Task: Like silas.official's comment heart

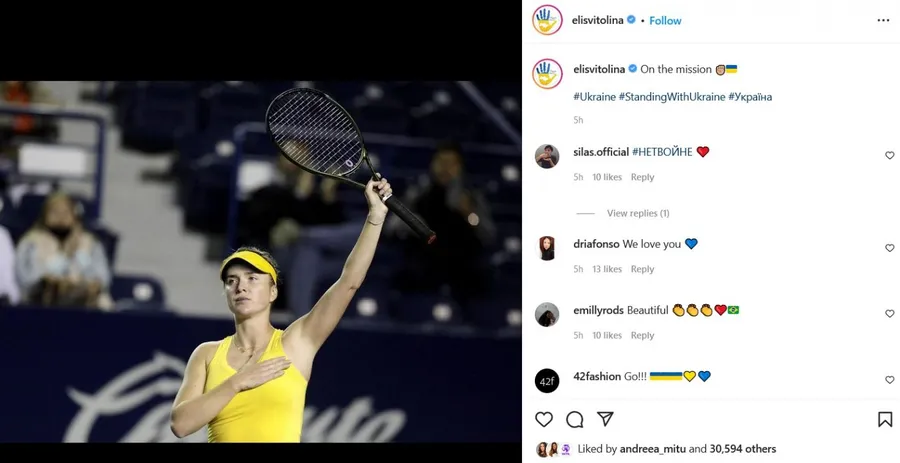Action: coord(889,155)
